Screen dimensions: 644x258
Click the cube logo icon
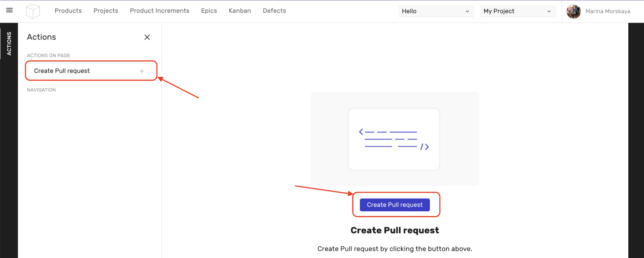click(x=33, y=11)
